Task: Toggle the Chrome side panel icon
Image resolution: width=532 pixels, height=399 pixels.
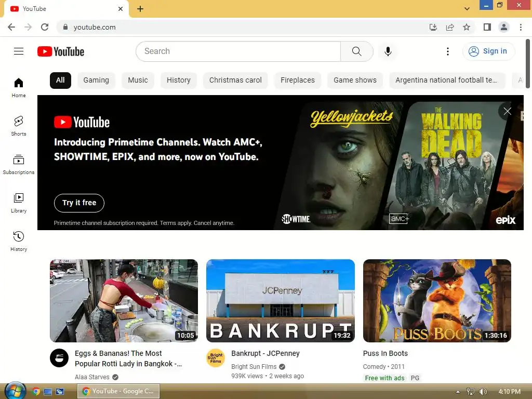Action: [x=487, y=27]
